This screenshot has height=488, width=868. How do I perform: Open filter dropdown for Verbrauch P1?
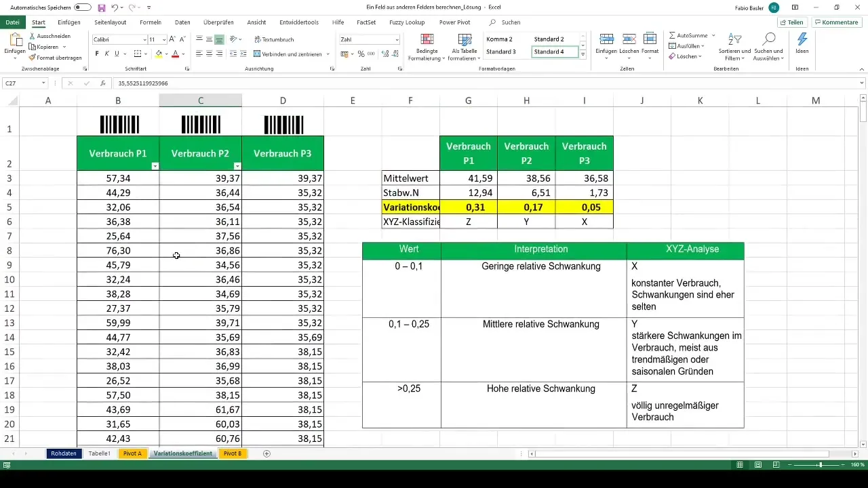tap(155, 166)
